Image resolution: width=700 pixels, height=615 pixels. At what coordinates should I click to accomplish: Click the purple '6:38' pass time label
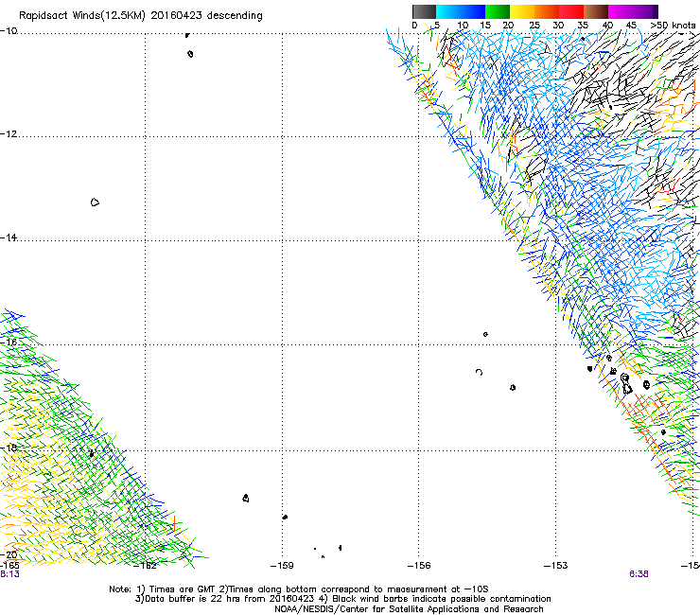[x=639, y=574]
